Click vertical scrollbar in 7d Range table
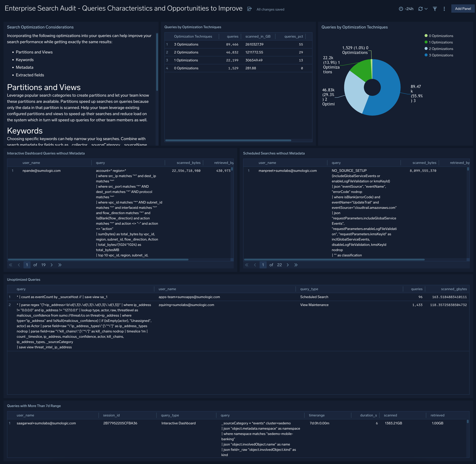 467,421
